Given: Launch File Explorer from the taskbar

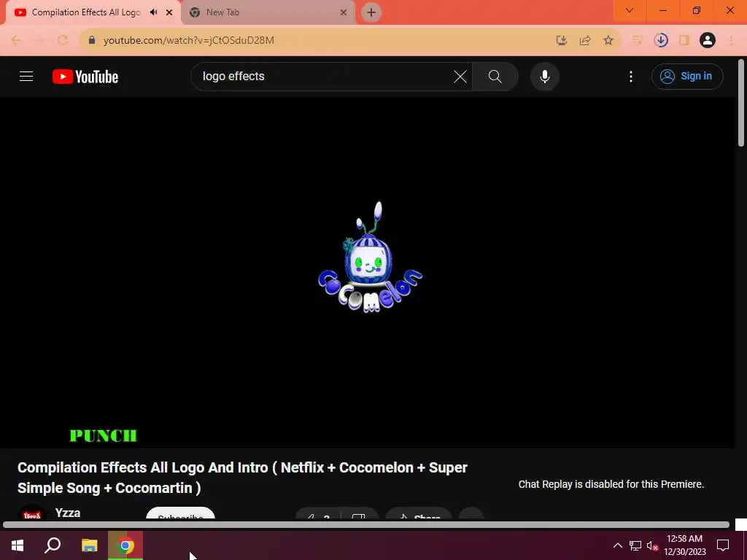Looking at the screenshot, I should (x=89, y=545).
